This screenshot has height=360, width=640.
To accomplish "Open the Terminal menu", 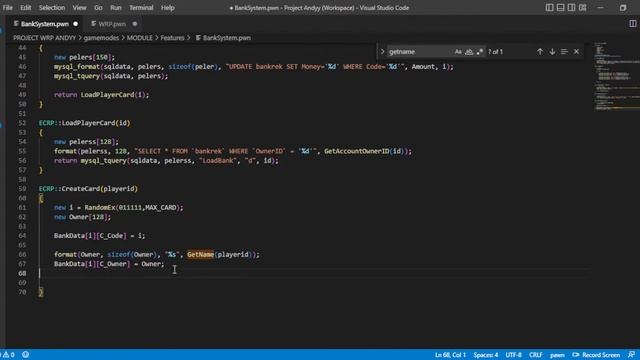I will (x=141, y=8).
